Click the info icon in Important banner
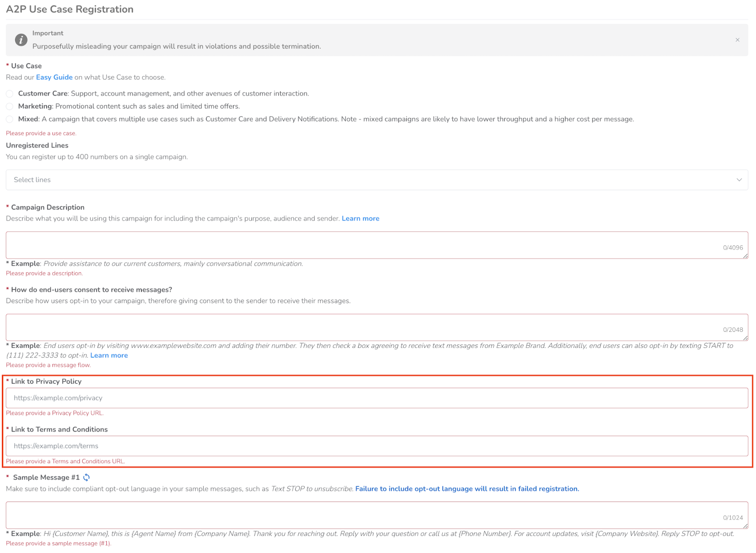Screen dimensions: 756x553 (x=21, y=40)
